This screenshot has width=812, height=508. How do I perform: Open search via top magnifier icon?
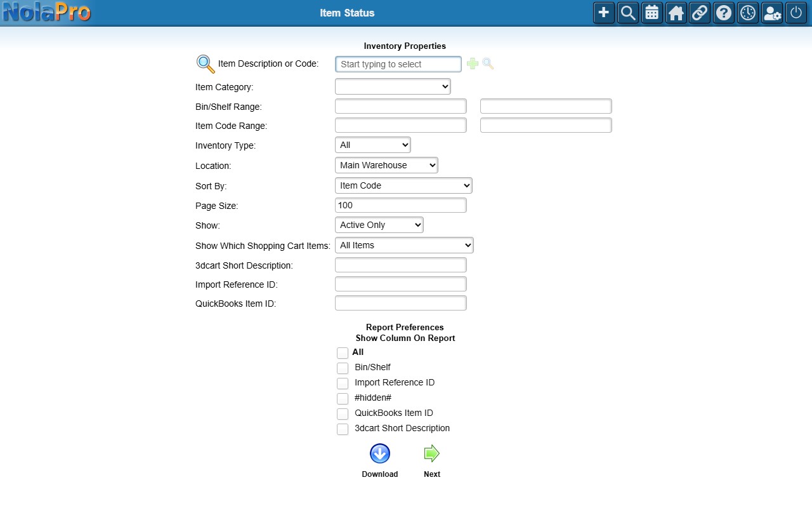628,13
